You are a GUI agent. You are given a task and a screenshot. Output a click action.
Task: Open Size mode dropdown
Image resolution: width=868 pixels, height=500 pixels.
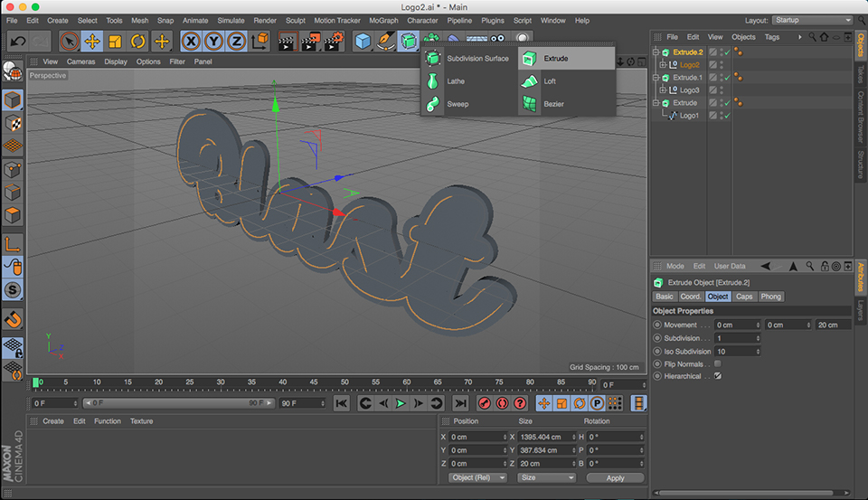coord(546,478)
